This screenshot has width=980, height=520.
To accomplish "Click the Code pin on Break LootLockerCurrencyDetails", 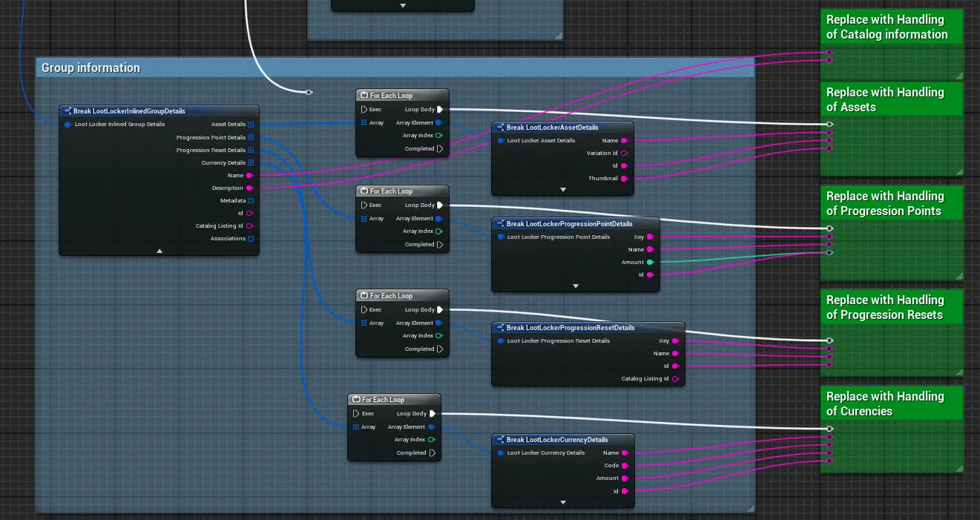I will [625, 466].
